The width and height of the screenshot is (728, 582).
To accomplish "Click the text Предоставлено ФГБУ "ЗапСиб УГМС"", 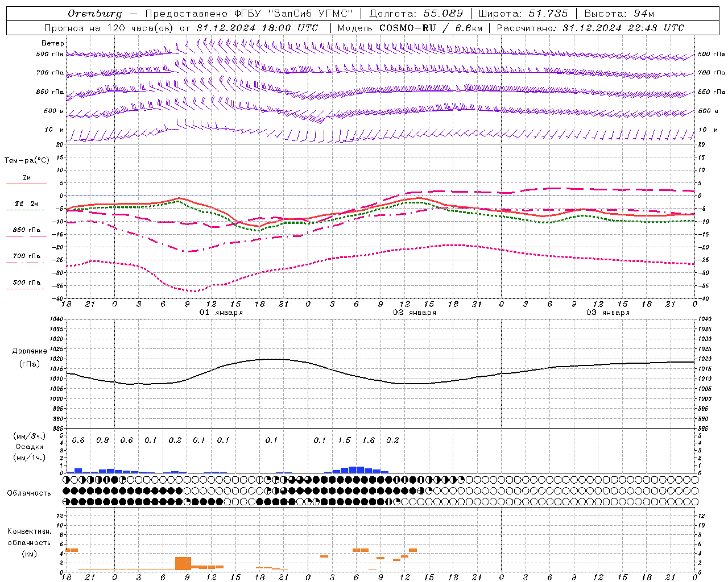I will click(x=249, y=14).
